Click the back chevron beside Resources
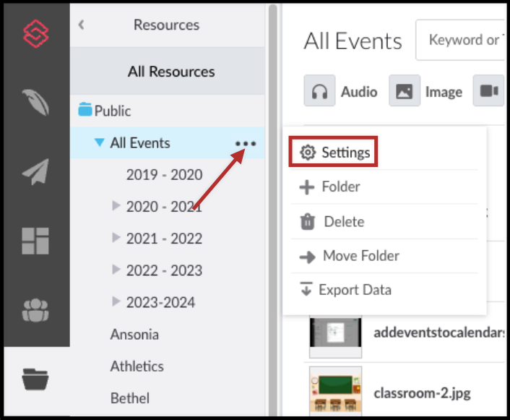Screen dimensions: 510x420 point(82,25)
